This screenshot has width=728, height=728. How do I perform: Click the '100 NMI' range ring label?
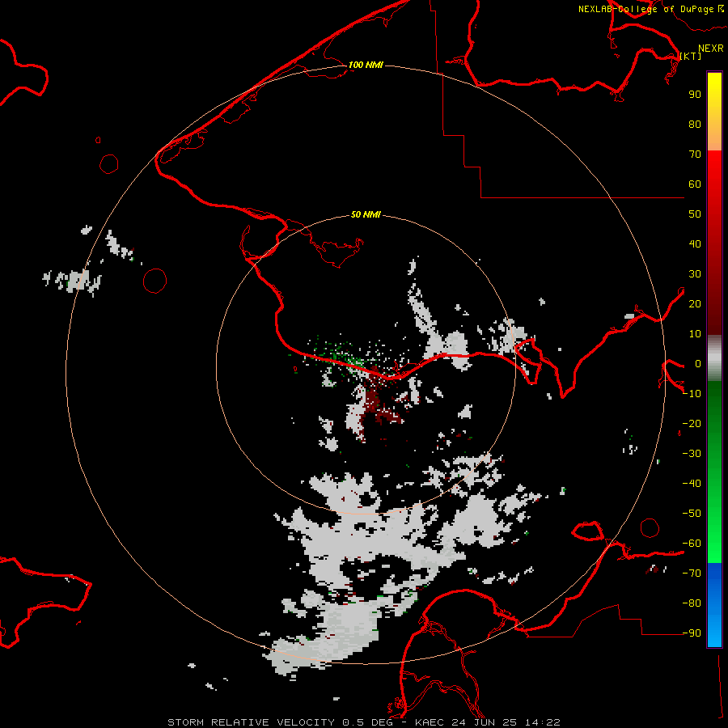coord(366,65)
